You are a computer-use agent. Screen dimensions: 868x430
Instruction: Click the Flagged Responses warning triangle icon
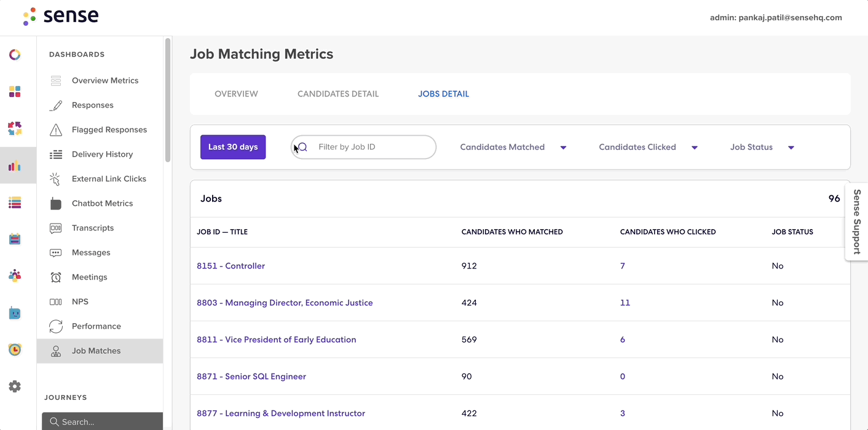(x=56, y=130)
